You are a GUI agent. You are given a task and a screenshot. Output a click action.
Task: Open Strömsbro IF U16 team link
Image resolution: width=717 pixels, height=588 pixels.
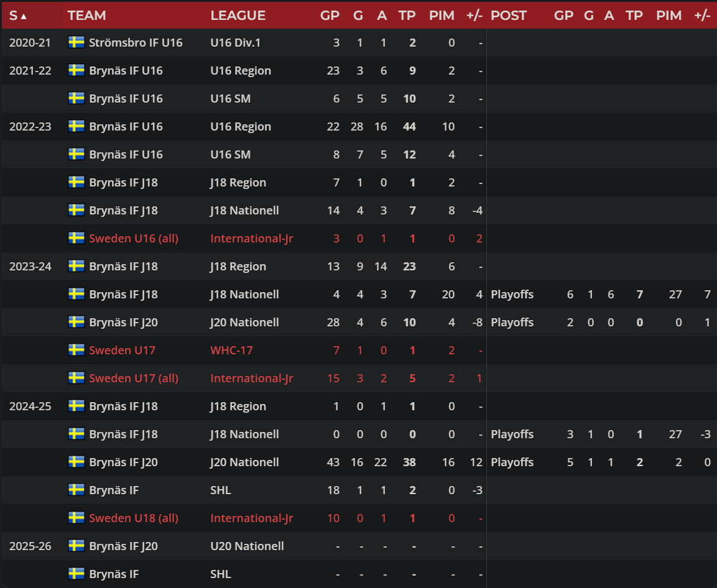pos(136,43)
